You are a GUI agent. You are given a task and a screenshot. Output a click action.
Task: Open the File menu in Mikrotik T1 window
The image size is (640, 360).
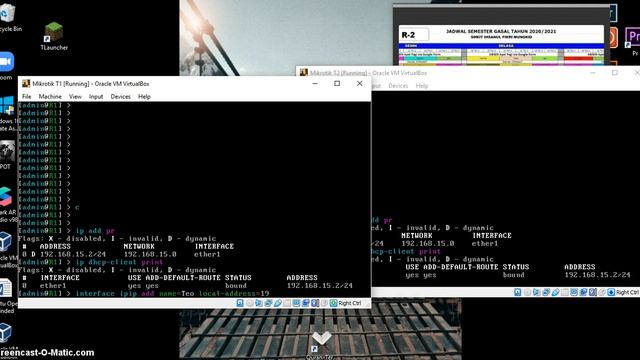(x=27, y=97)
